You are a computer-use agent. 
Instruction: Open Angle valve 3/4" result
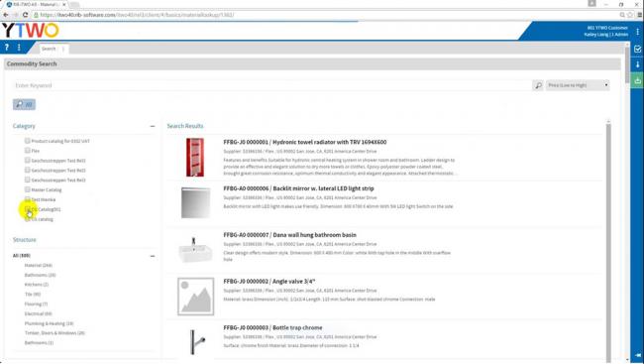269,282
